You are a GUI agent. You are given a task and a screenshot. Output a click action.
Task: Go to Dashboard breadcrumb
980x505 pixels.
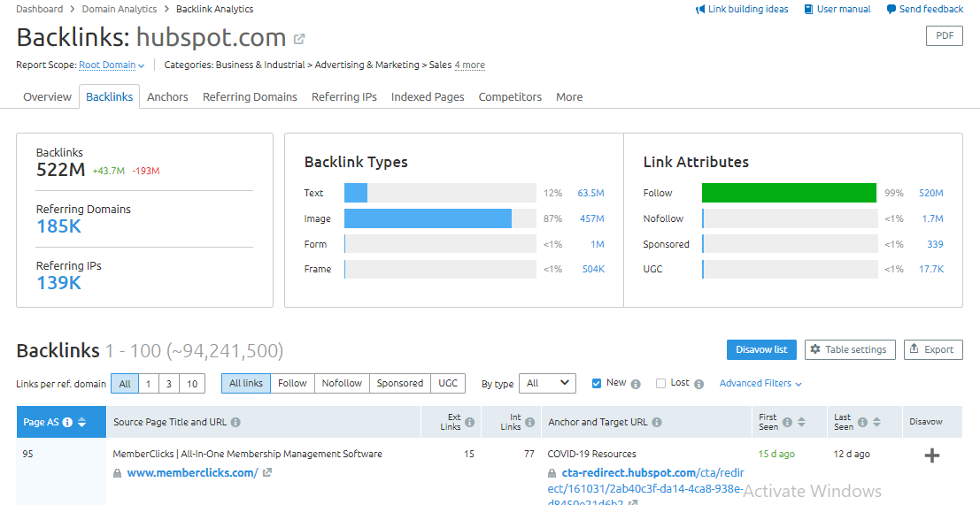pyautogui.click(x=39, y=9)
